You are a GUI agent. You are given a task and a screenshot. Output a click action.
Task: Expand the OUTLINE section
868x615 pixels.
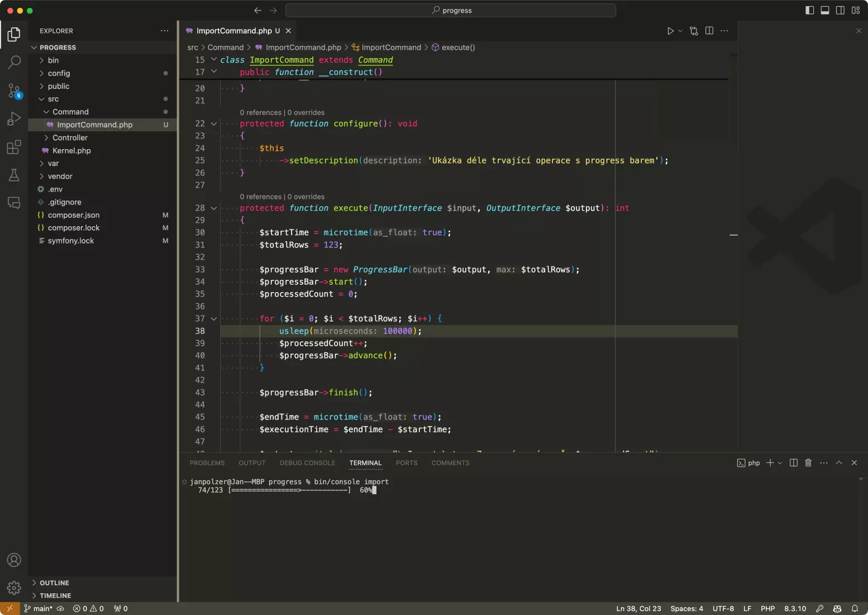(x=103, y=583)
